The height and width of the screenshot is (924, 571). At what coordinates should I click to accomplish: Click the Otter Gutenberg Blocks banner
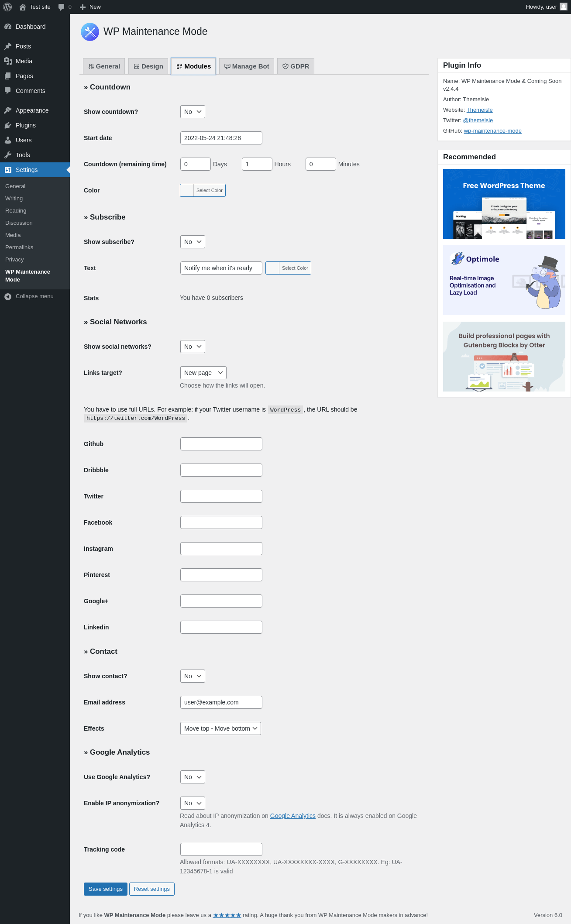504,357
